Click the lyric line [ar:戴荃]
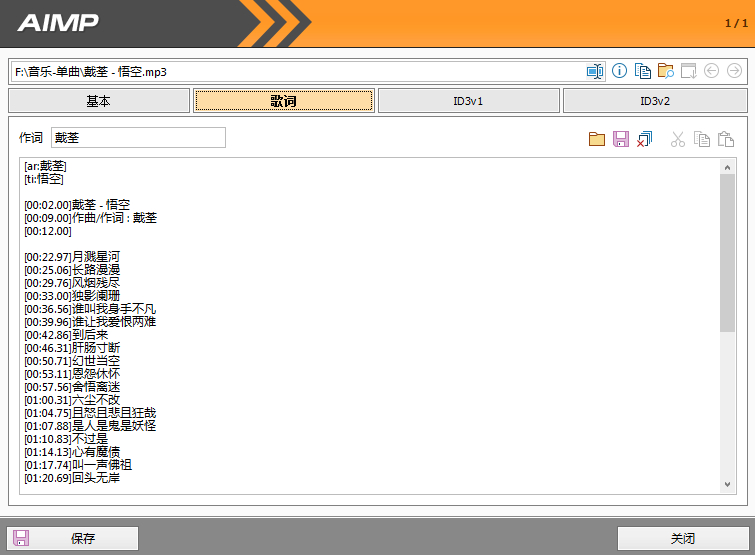The width and height of the screenshot is (755, 555). coord(45,166)
